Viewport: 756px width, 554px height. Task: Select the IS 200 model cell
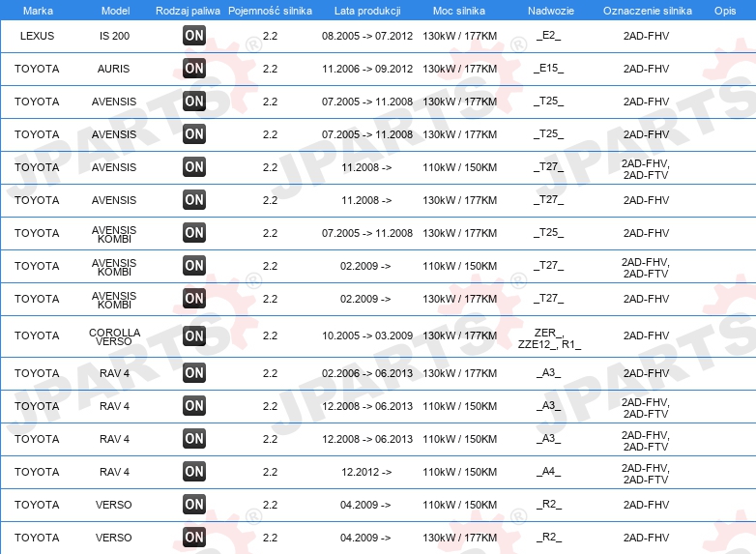click(114, 36)
